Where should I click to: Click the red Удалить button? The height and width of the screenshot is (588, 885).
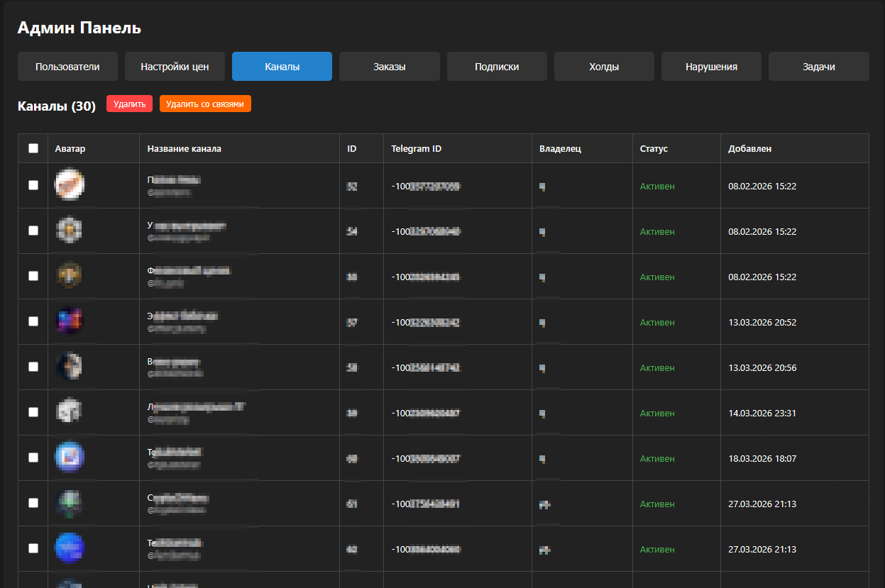point(129,104)
